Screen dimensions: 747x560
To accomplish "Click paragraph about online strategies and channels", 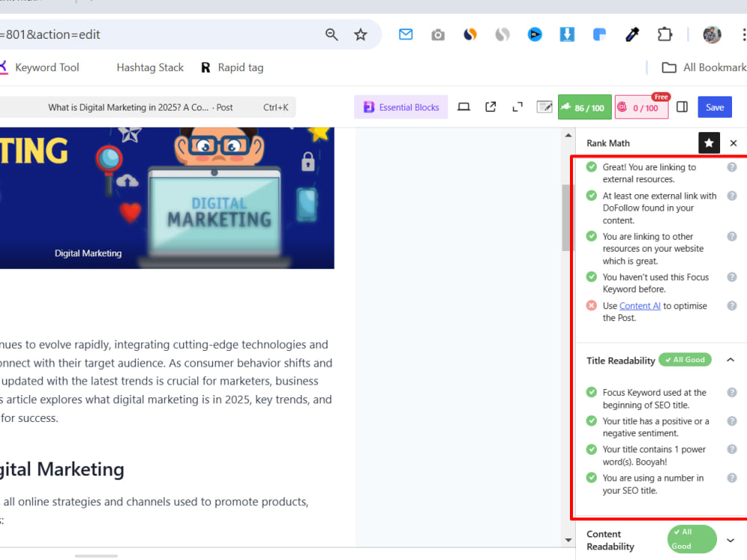I will coord(155,511).
